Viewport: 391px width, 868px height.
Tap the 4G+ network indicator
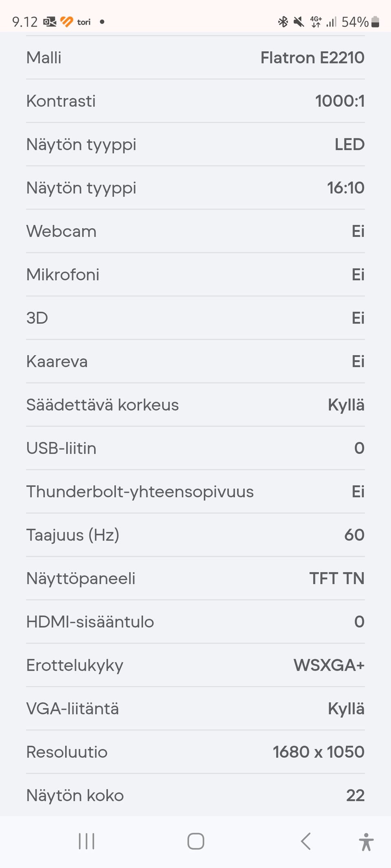316,22
